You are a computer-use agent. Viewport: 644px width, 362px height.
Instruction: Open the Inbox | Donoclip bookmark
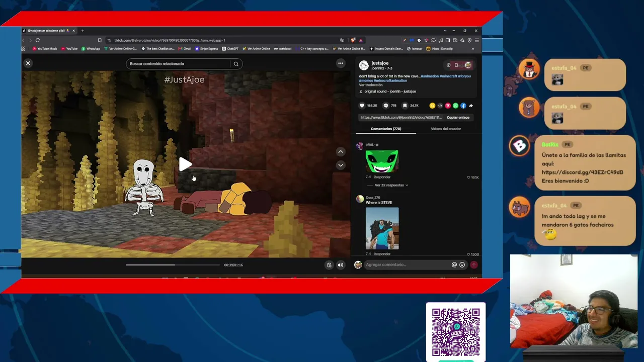(439, 49)
